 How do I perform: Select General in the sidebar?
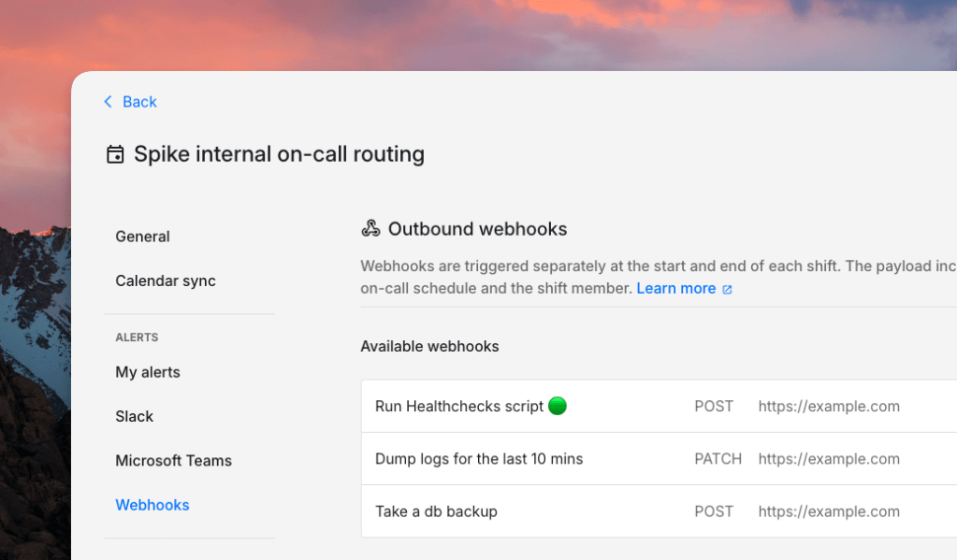point(142,237)
